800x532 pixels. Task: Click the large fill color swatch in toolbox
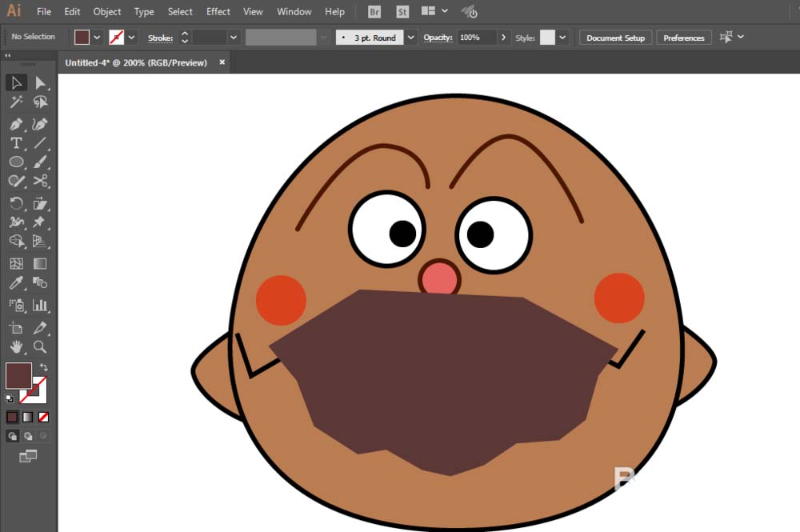point(18,376)
